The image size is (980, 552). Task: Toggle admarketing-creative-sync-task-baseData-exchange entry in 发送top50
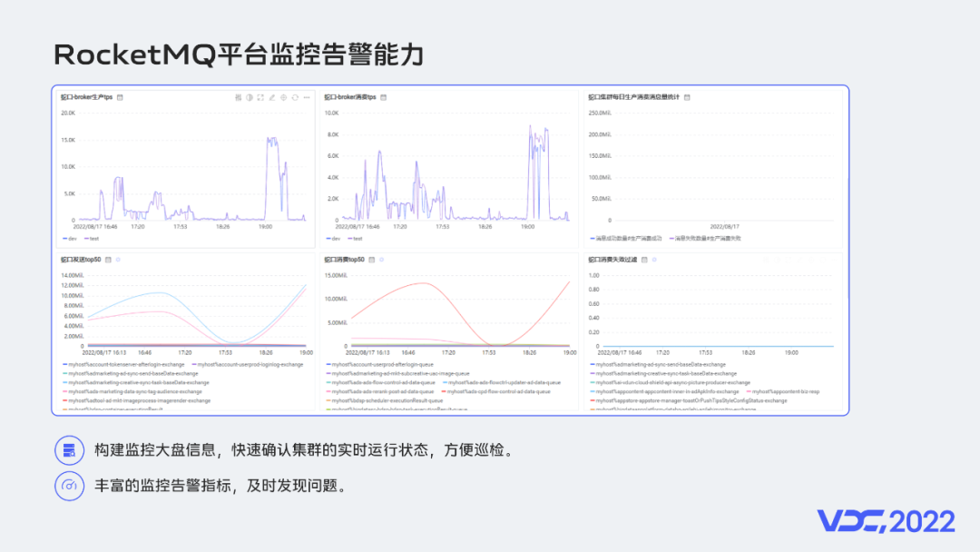click(135, 382)
